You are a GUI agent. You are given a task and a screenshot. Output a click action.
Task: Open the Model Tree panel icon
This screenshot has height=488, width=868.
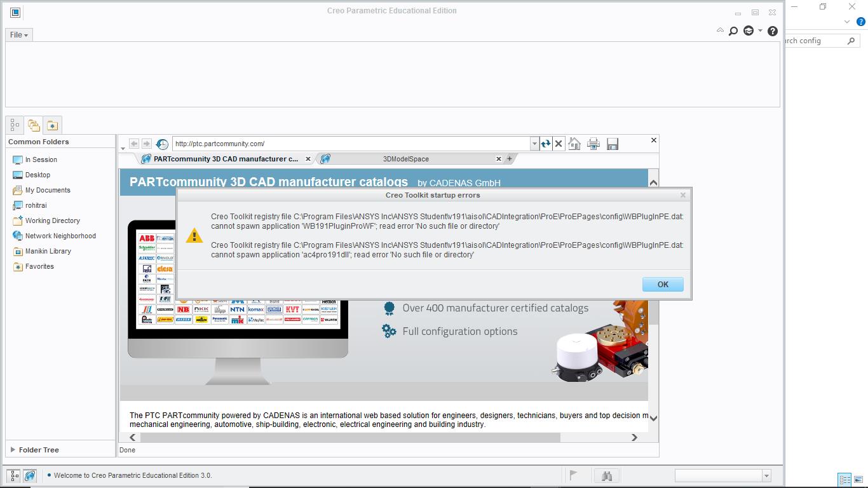point(14,125)
